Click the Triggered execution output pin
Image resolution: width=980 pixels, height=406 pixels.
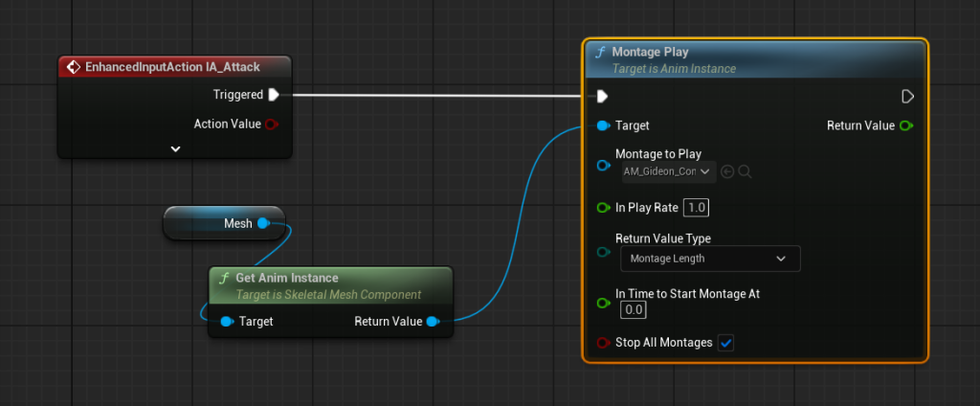(x=273, y=95)
